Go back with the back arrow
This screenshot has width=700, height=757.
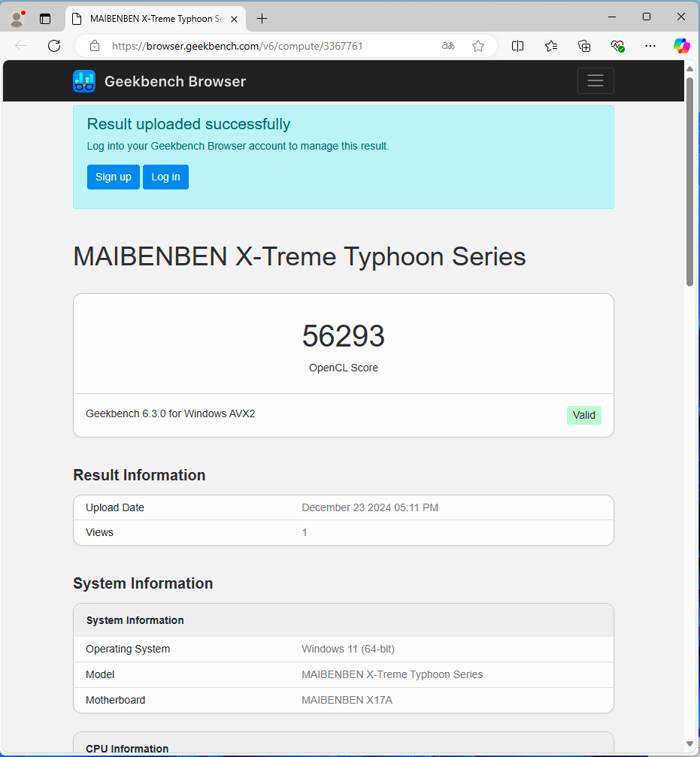pos(21,46)
